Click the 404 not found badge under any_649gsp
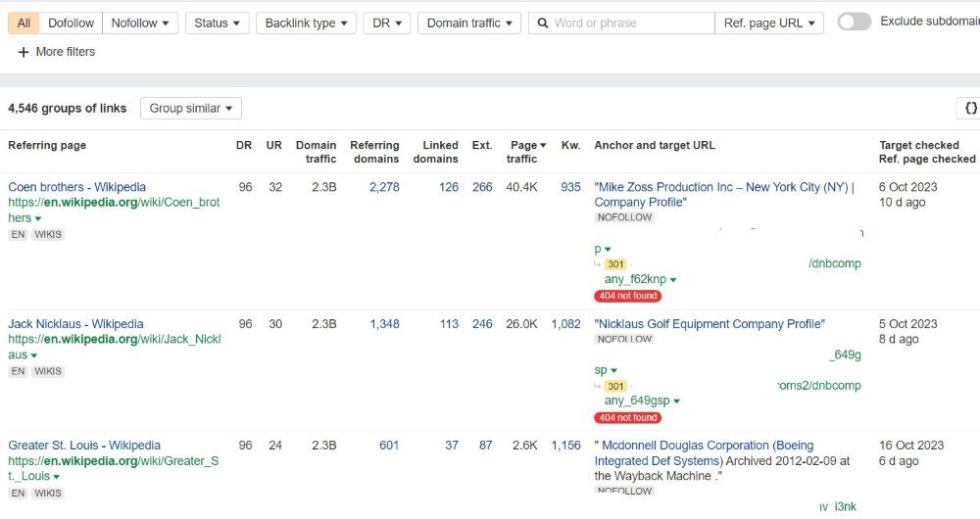980x519 pixels. 627,418
